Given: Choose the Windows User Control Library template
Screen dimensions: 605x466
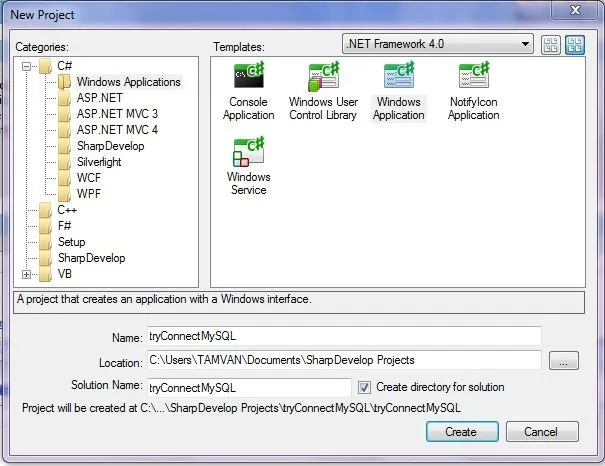Looking at the screenshot, I should tap(323, 91).
